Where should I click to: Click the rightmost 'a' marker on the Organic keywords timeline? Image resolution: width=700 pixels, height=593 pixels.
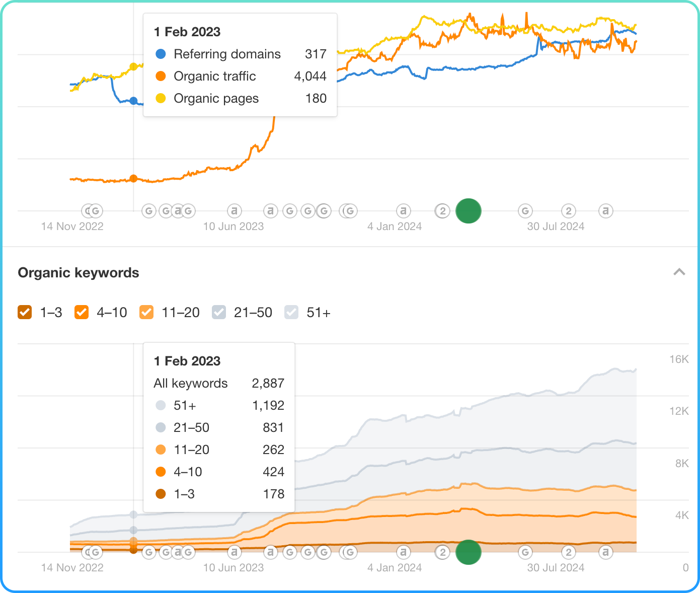click(605, 552)
